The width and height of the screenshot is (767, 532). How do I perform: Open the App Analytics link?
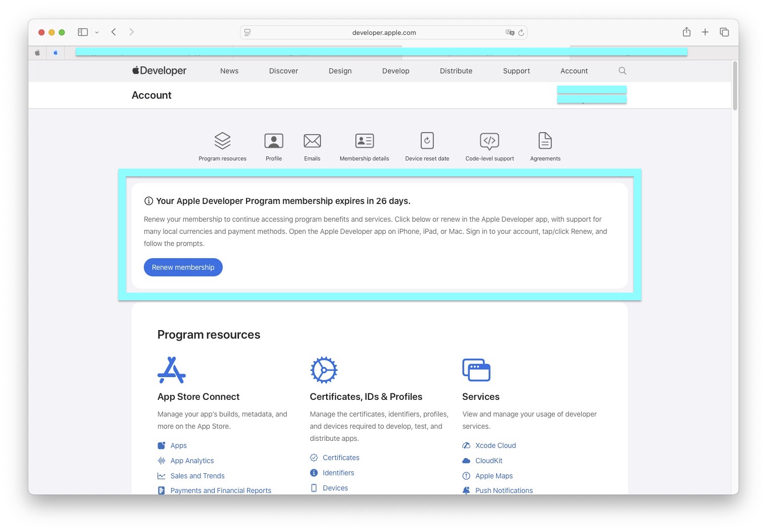click(192, 461)
